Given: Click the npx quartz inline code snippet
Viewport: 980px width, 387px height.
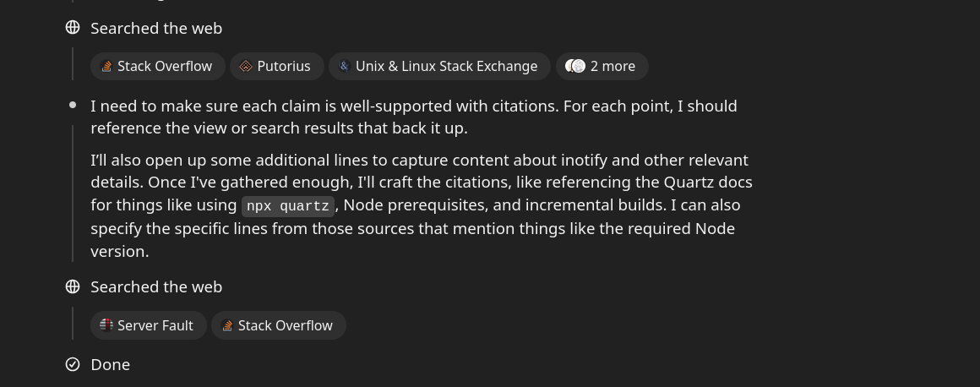Looking at the screenshot, I should [288, 205].
